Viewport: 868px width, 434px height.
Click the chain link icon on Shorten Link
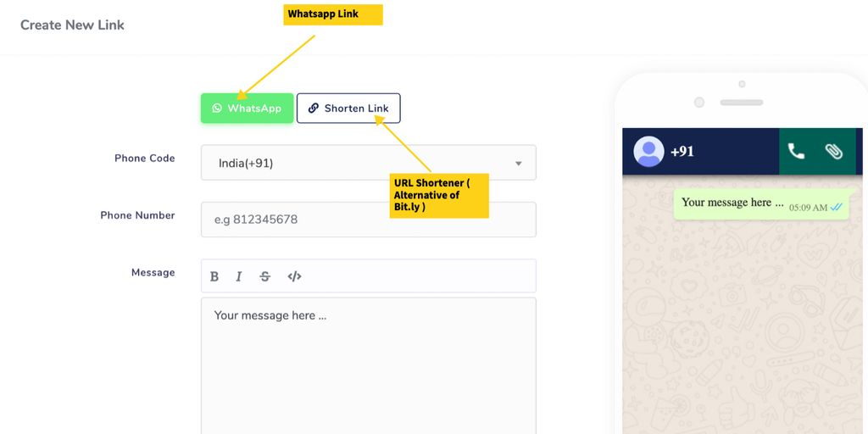click(314, 108)
